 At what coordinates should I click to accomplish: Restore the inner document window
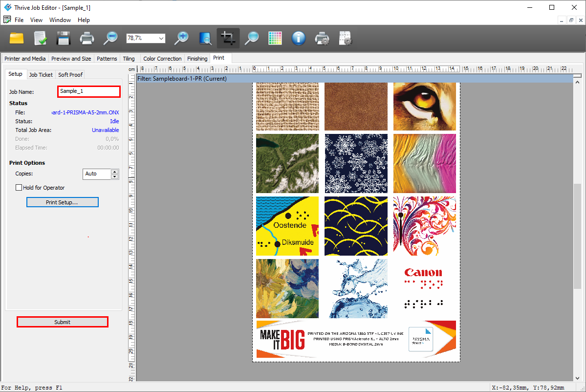(x=571, y=20)
